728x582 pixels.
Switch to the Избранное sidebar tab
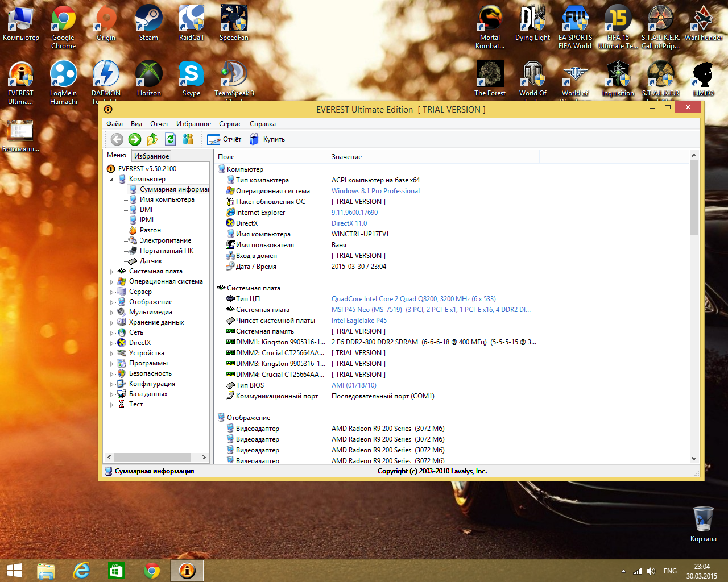click(x=151, y=156)
